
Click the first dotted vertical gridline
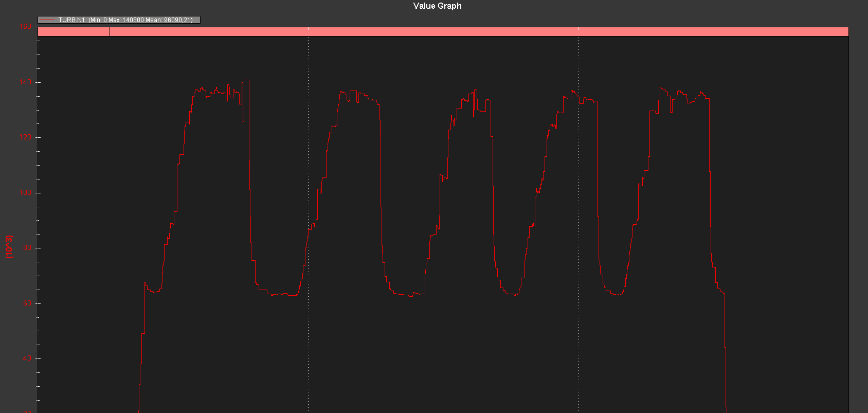308,334
